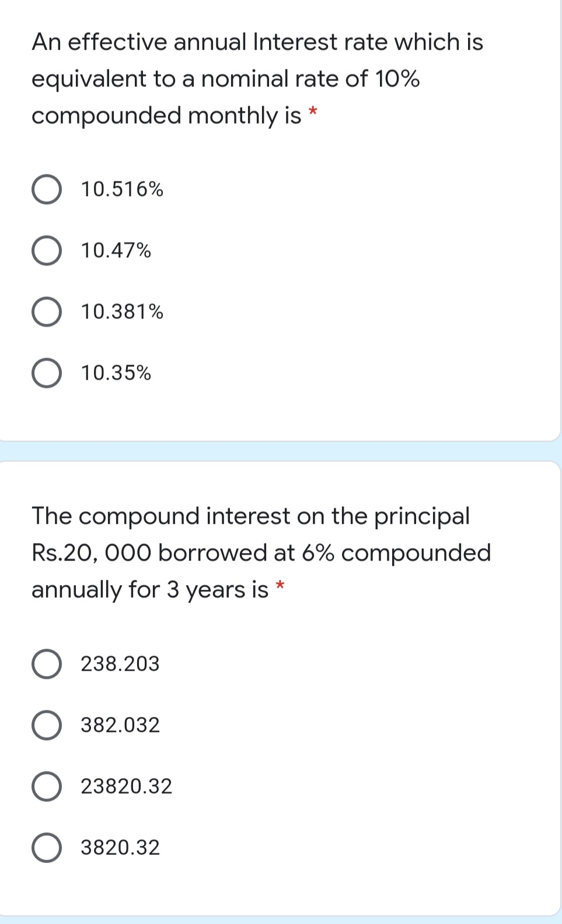Select the 23820.32 answer option
Image resolution: width=562 pixels, height=924 pixels.
click(48, 786)
